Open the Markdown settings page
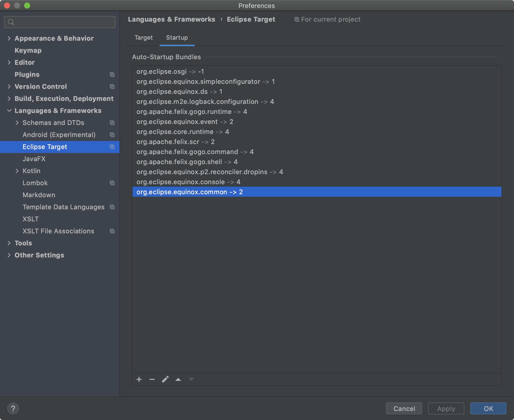The image size is (514, 420). [x=39, y=195]
